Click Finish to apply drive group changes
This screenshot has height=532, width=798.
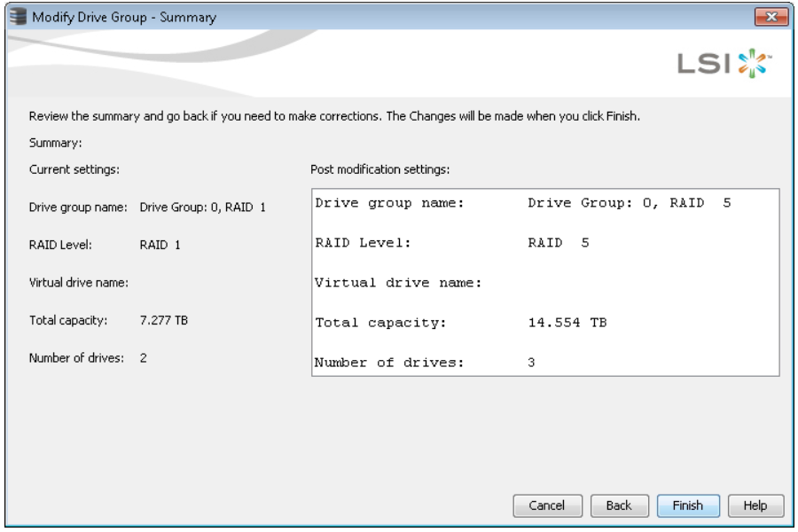[688, 505]
